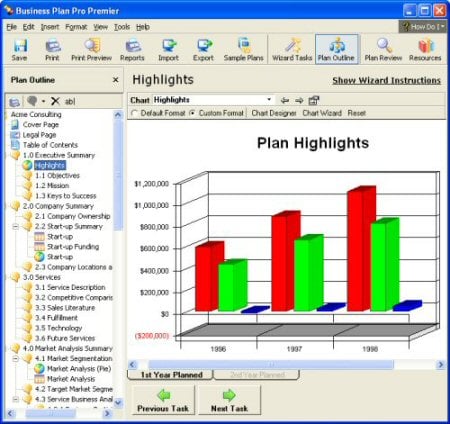Open the How Do I dropdown

pos(423,27)
